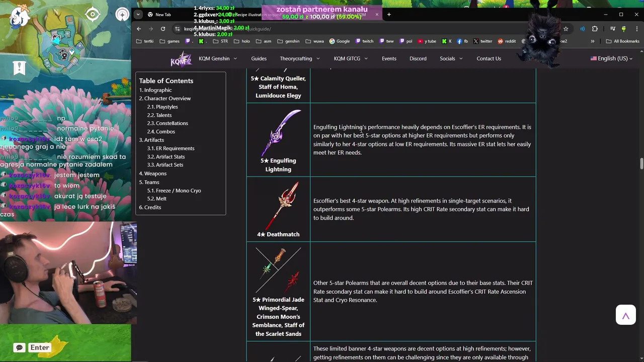Image resolution: width=644 pixels, height=362 pixels.
Task: Open the tab search dropdown arrow
Action: coord(138,15)
